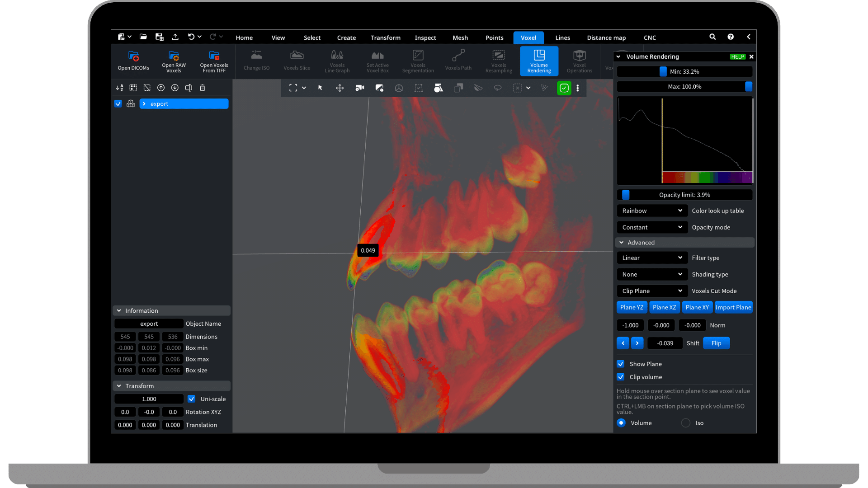Click the undo arrow icon
The height and width of the screenshot is (488, 868).
(191, 37)
